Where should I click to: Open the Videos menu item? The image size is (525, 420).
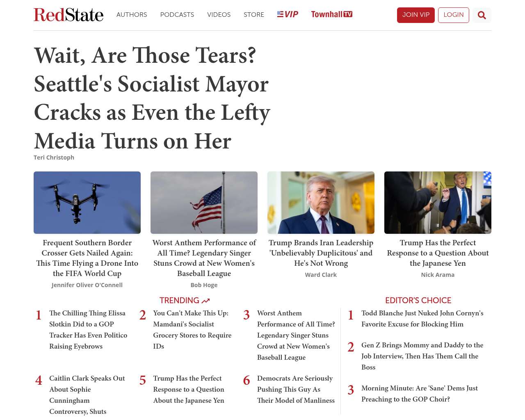point(219,15)
